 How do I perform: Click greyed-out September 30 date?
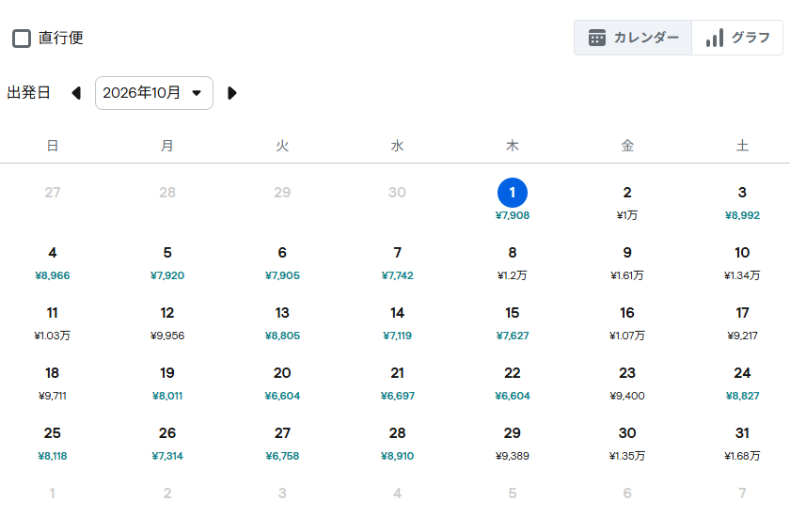(398, 193)
